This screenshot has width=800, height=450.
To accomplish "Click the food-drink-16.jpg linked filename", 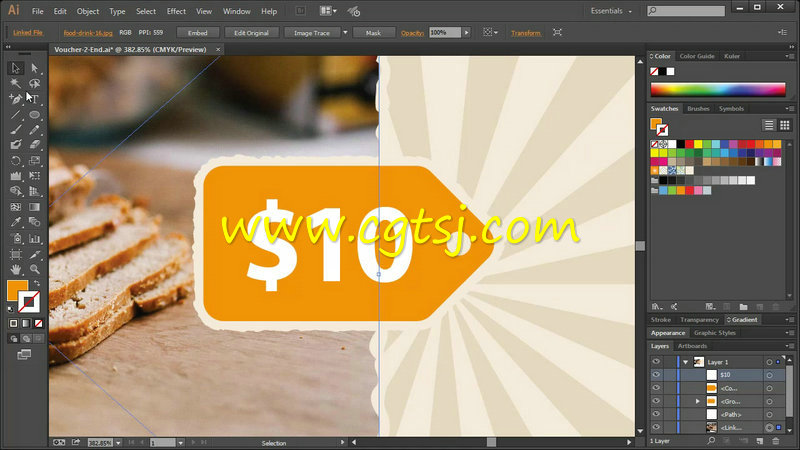I will [x=88, y=33].
